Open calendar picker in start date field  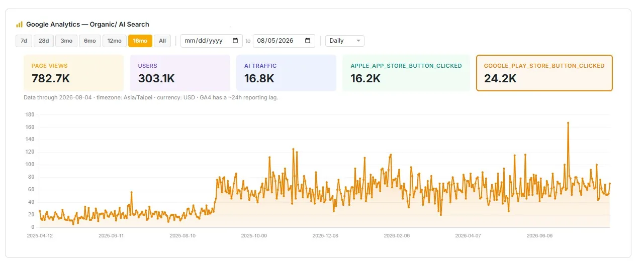point(235,41)
